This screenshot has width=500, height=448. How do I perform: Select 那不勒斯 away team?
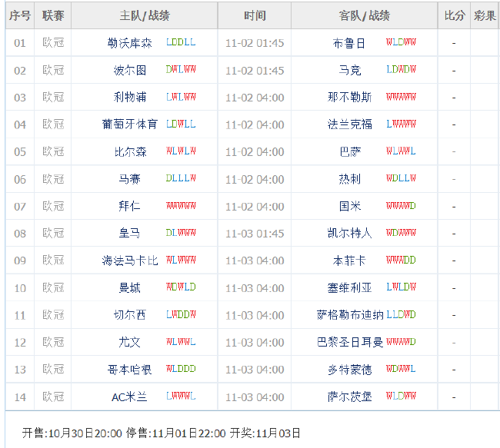click(x=349, y=97)
